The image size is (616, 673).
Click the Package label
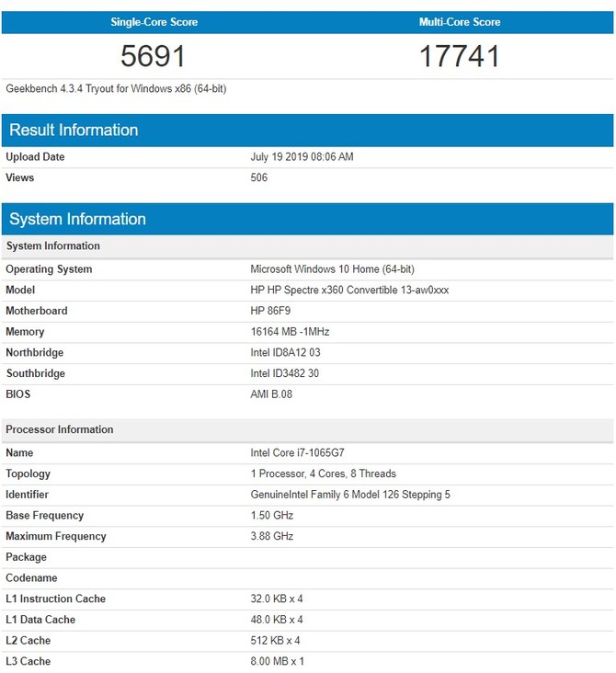pos(26,557)
